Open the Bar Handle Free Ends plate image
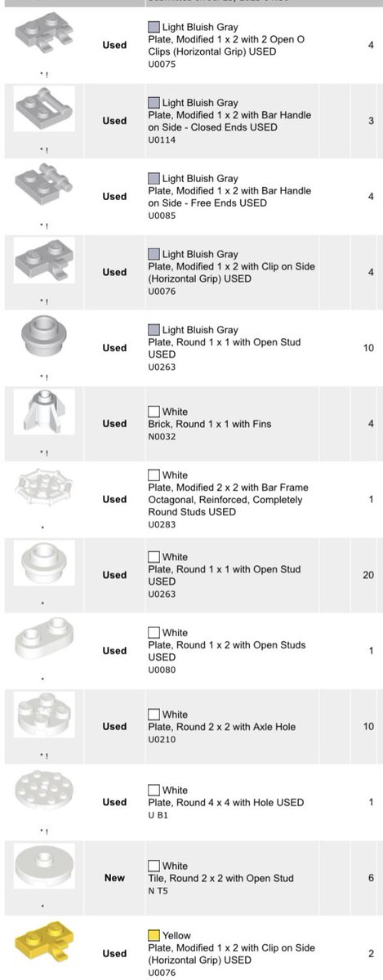This screenshot has width=383, height=980. point(44,185)
